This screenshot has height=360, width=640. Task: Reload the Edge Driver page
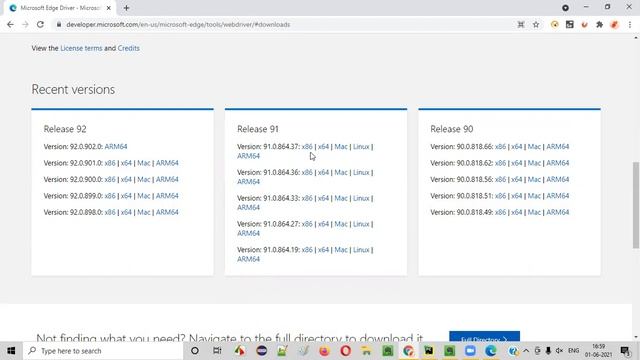(x=40, y=24)
